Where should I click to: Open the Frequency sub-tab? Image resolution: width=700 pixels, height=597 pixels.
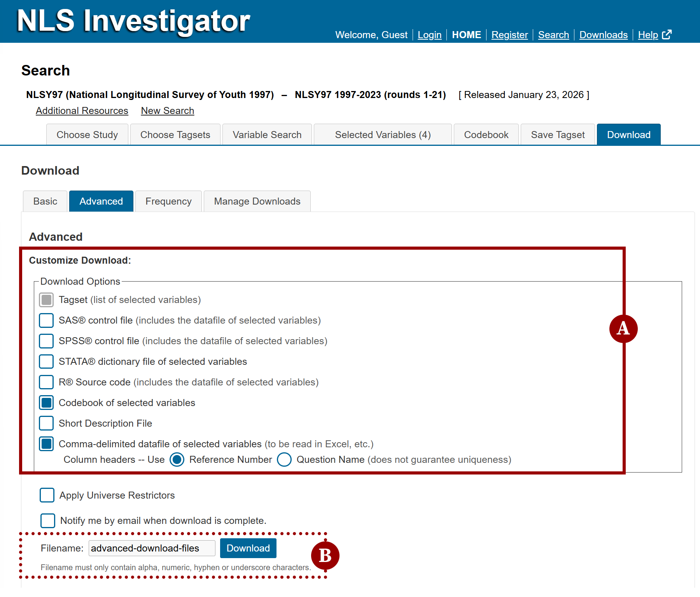(168, 201)
